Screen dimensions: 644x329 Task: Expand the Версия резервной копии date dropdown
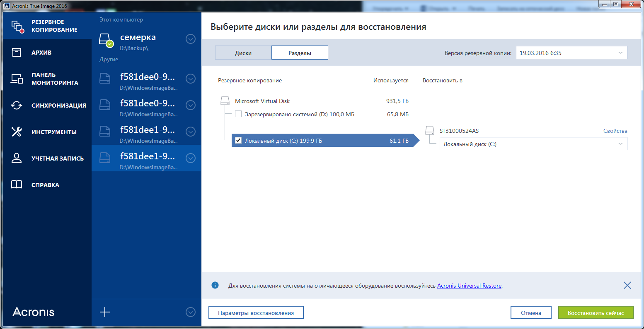571,53
